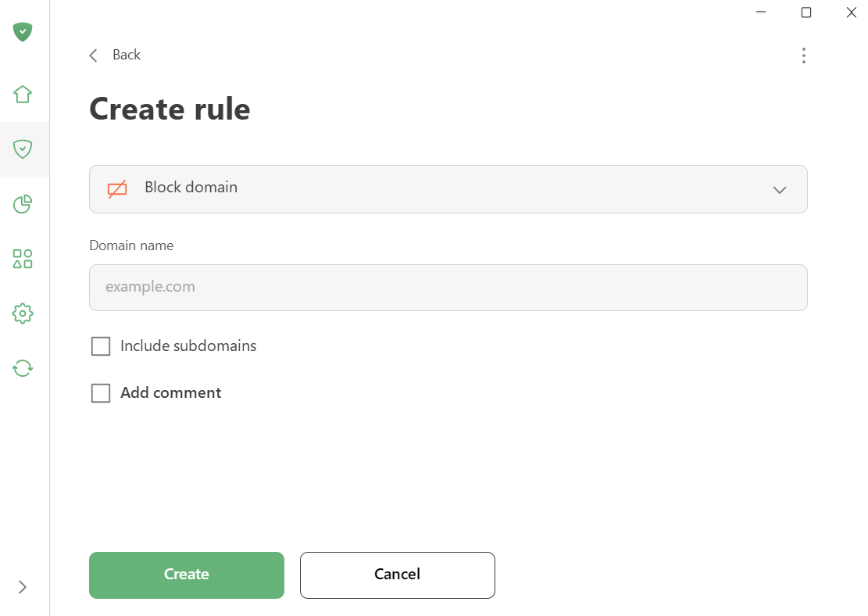Open the Block domain rule type dropdown

(x=448, y=188)
